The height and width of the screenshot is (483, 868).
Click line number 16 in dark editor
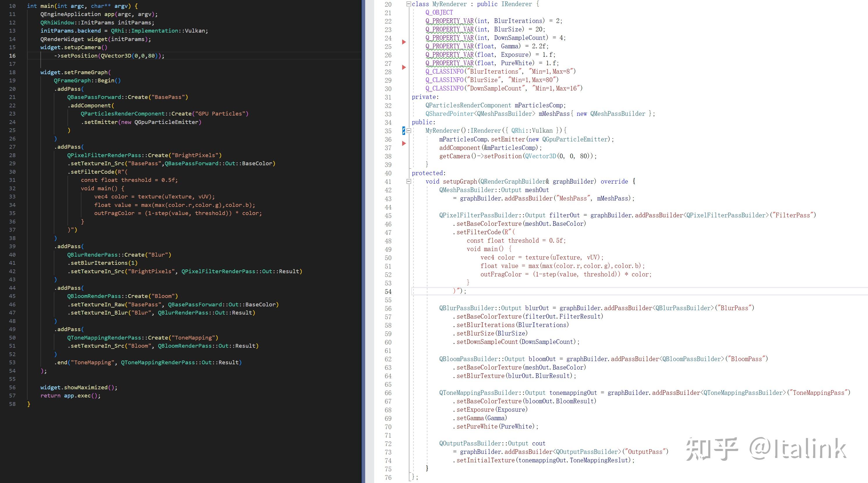point(12,56)
